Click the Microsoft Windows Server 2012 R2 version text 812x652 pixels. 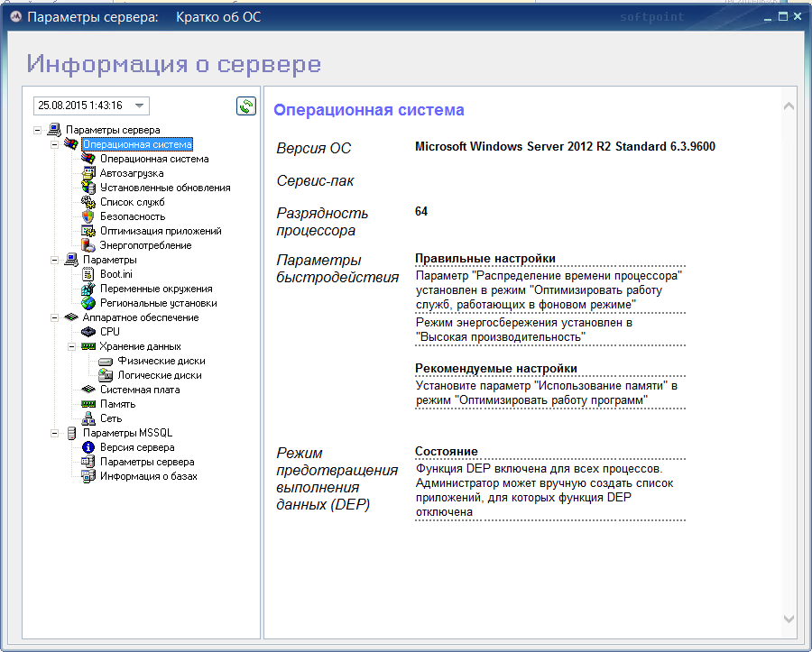[x=565, y=146]
